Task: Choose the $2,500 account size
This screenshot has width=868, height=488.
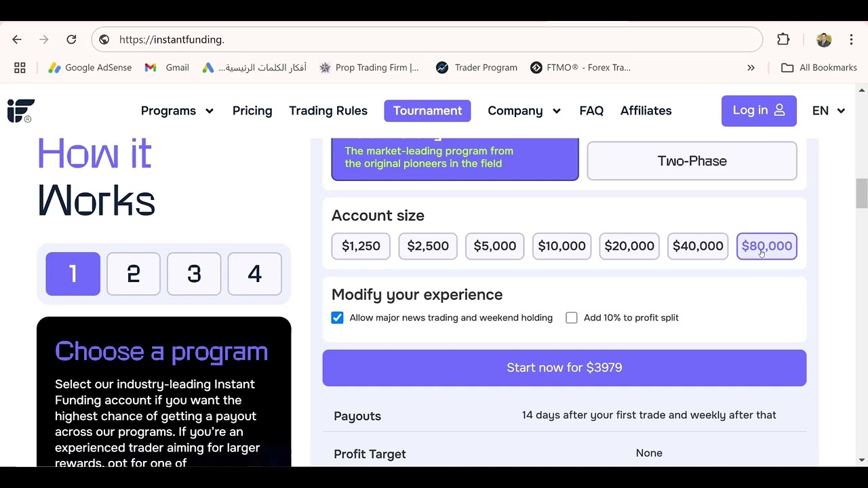Action: pyautogui.click(x=428, y=246)
